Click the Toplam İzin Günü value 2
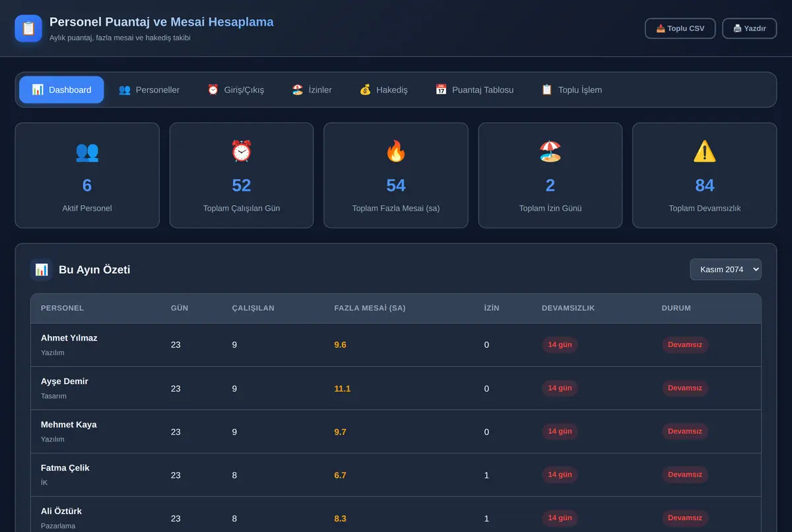The width and height of the screenshot is (792, 532). point(550,185)
